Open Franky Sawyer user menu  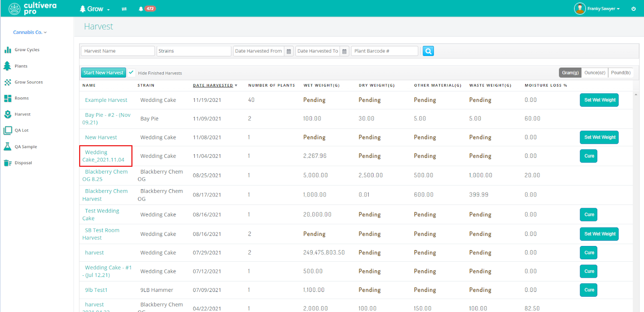pyautogui.click(x=597, y=8)
